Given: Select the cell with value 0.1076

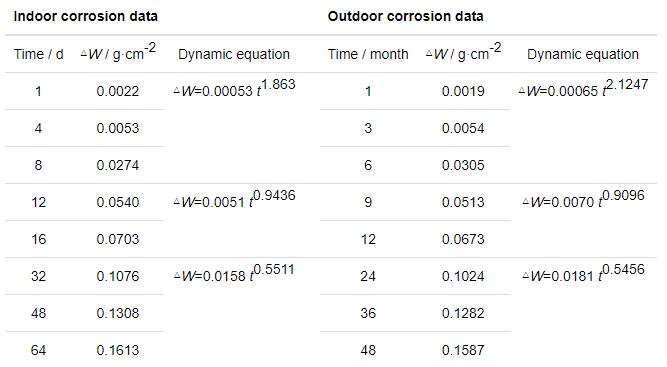Looking at the screenshot, I should [x=118, y=276].
